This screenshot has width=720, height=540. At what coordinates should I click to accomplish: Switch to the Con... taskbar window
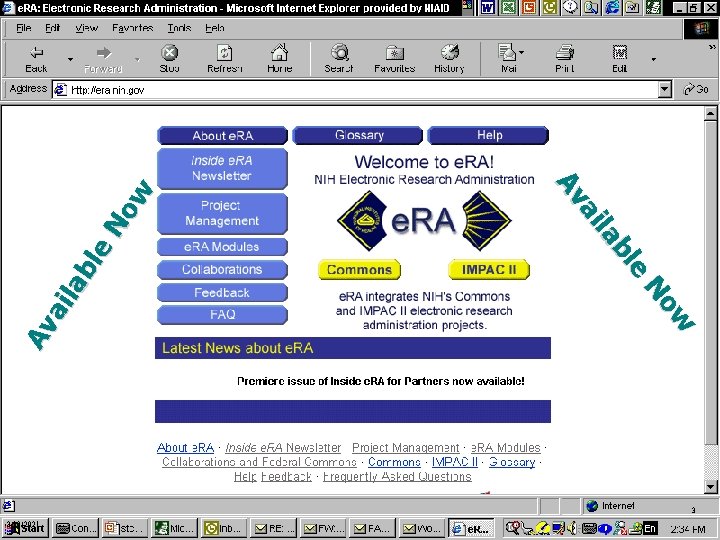(75, 528)
